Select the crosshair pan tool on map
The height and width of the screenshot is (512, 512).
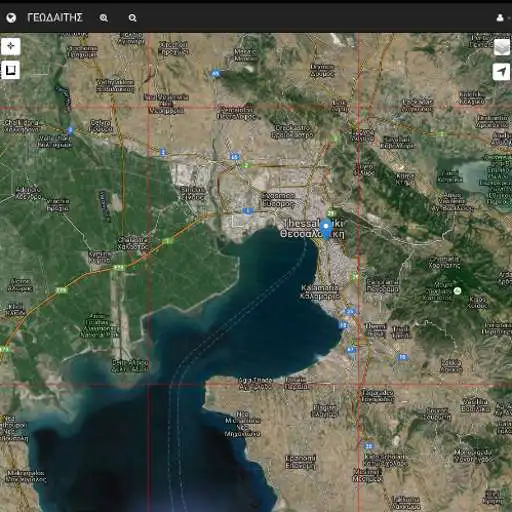pos(11,46)
